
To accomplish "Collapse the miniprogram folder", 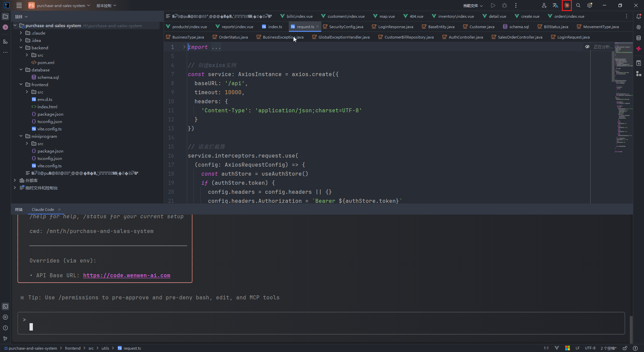I will click(x=21, y=136).
